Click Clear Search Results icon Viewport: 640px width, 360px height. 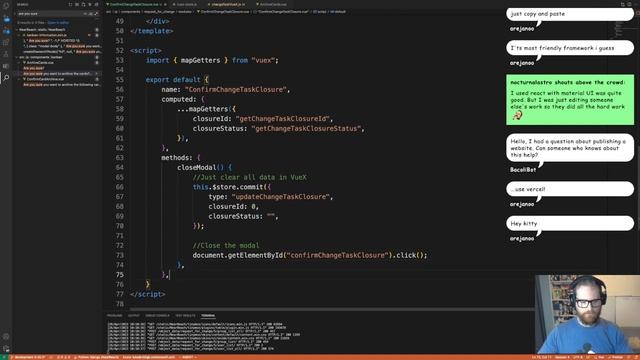tap(77, 4)
